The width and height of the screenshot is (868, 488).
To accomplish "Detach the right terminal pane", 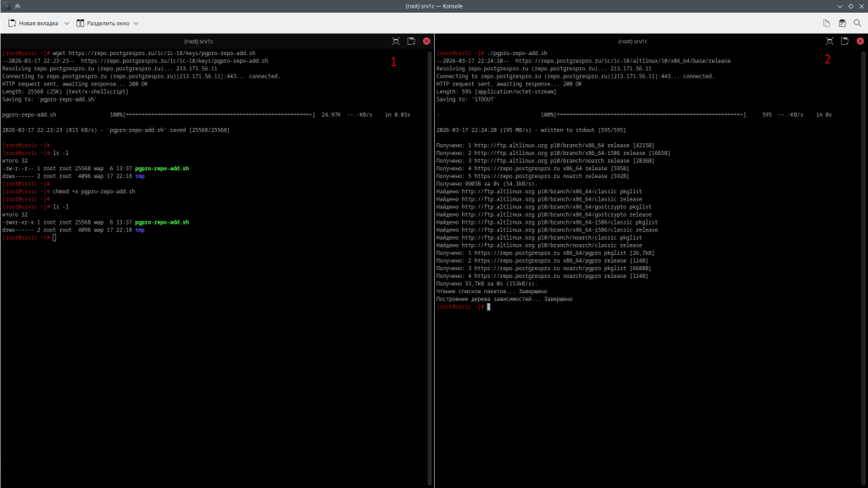I will tap(845, 41).
